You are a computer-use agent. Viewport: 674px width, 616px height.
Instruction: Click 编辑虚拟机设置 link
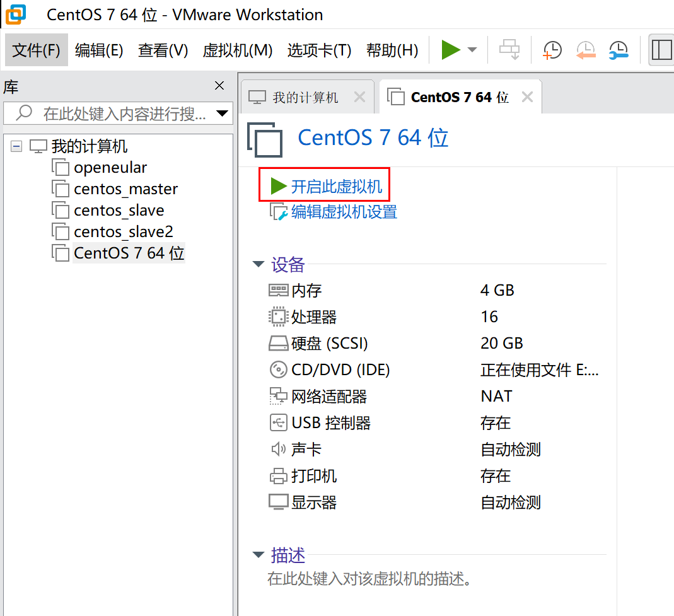tap(344, 212)
